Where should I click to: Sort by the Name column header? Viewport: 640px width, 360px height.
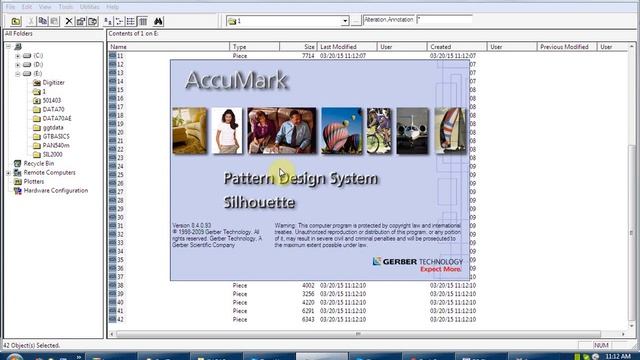tap(169, 47)
